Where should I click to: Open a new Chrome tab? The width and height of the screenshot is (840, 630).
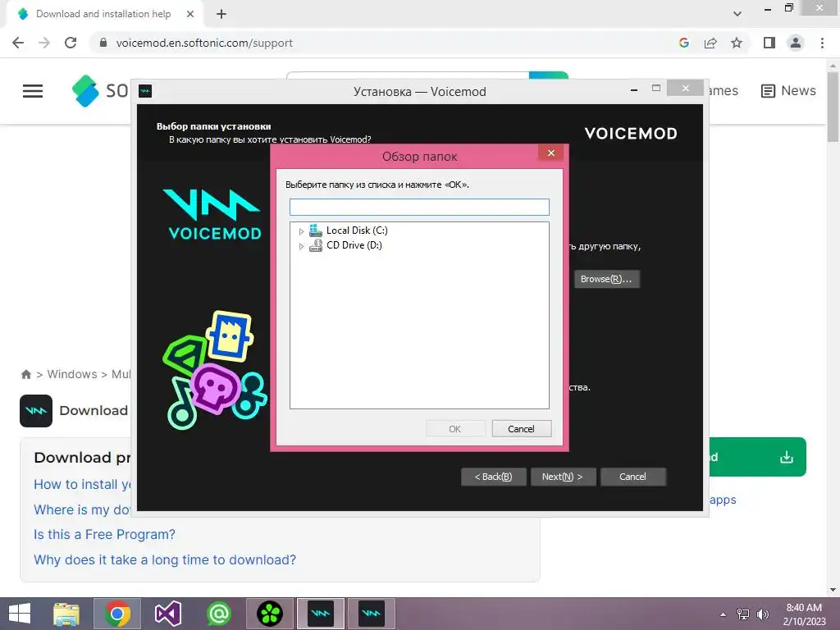(x=221, y=14)
